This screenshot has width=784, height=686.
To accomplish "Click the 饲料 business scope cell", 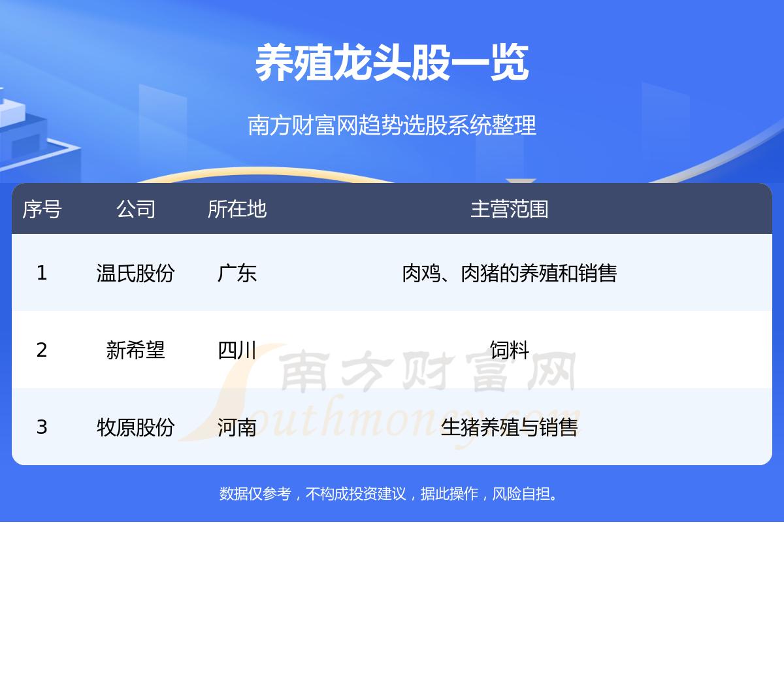I will click(510, 350).
